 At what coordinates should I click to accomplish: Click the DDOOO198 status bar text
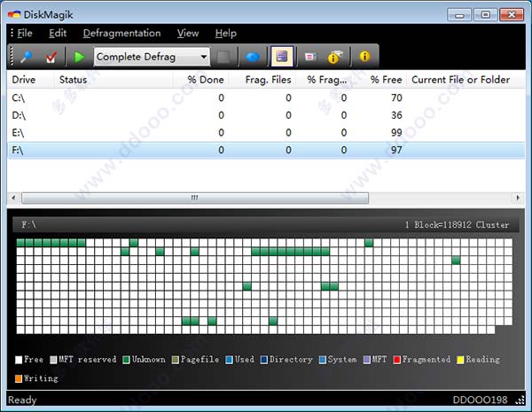(x=480, y=400)
